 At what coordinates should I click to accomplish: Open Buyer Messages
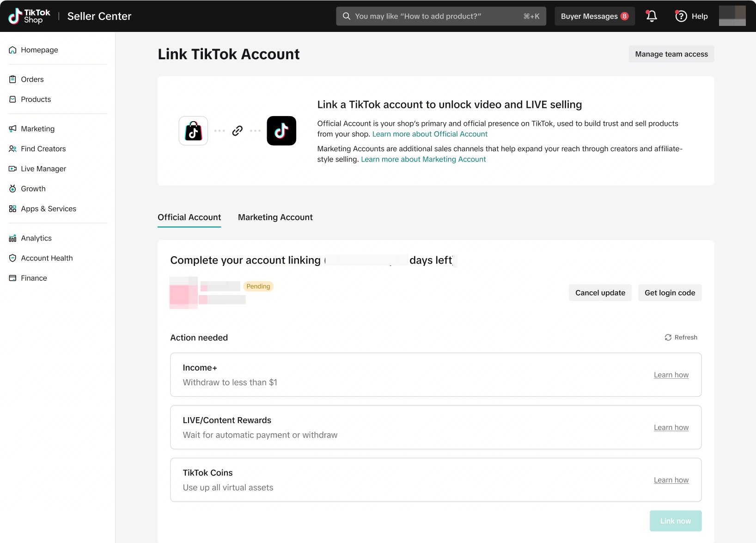tap(595, 16)
